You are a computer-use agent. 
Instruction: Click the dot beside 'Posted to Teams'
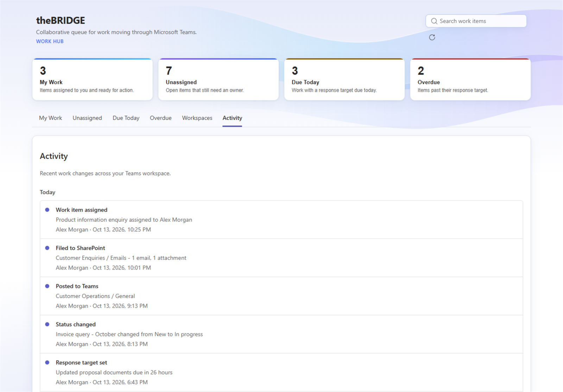coord(47,286)
